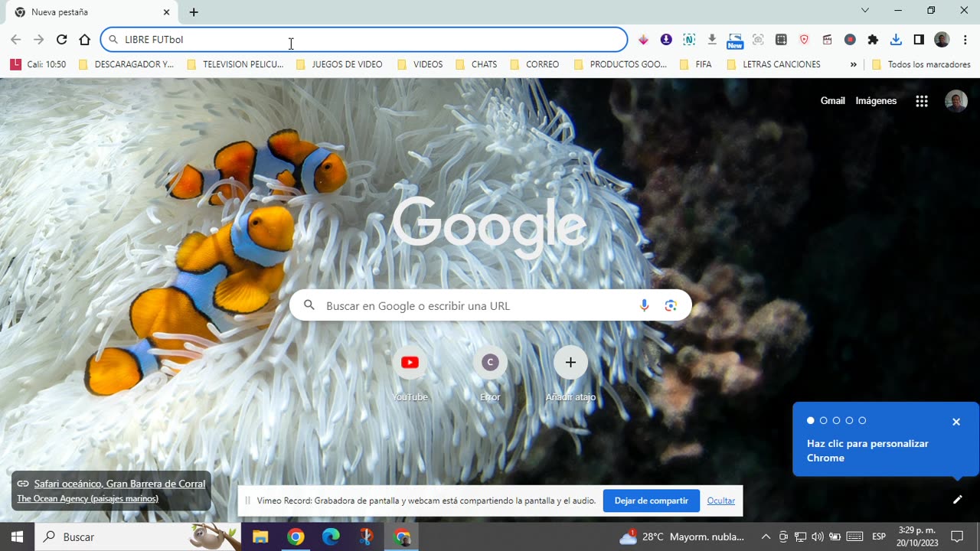This screenshot has height=551, width=980.
Task: Open PRODUCTOS GOO... bookmarks folder
Action: pyautogui.click(x=621, y=64)
